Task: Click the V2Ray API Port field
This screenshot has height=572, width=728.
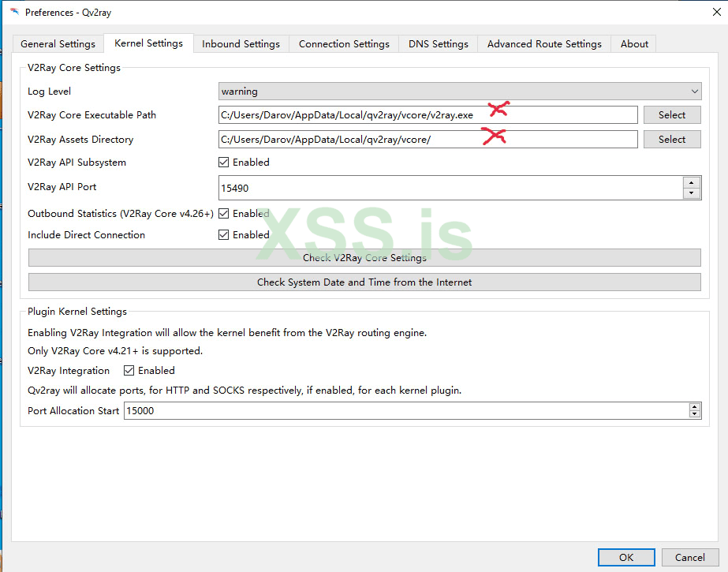Action: [x=450, y=188]
